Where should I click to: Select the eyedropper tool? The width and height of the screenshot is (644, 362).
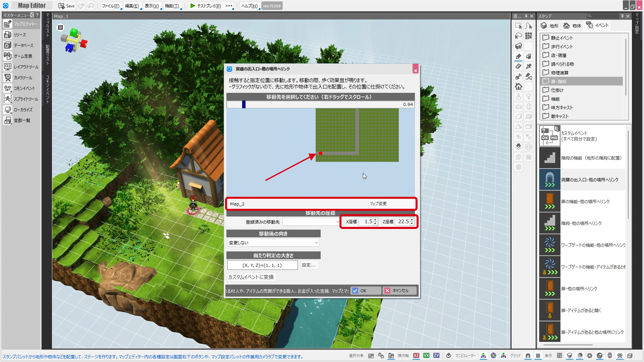point(529,66)
